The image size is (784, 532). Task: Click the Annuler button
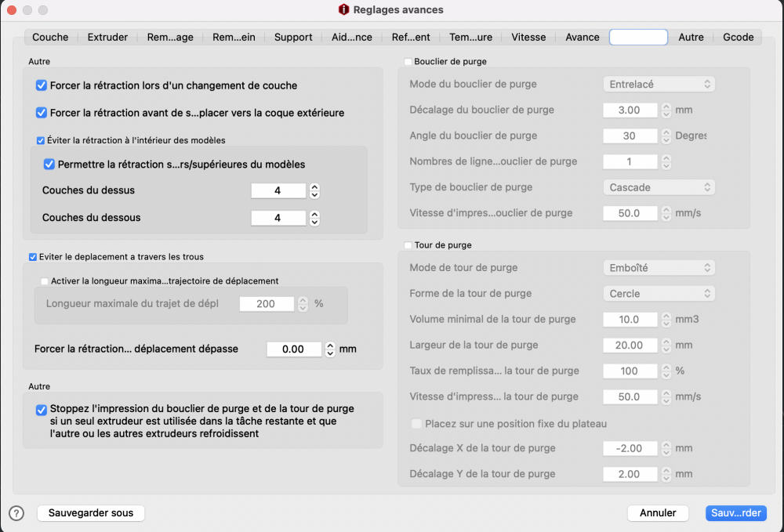[658, 513]
